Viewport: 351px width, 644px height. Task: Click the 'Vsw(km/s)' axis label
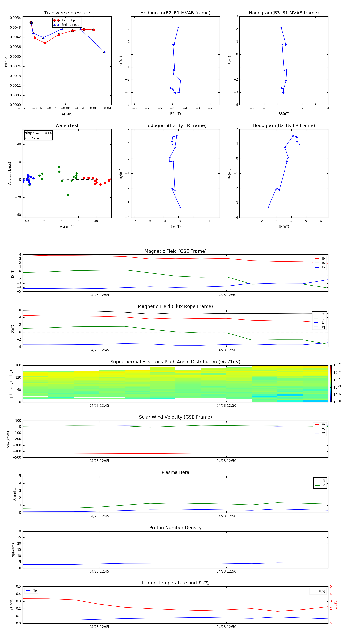click(x=8, y=439)
